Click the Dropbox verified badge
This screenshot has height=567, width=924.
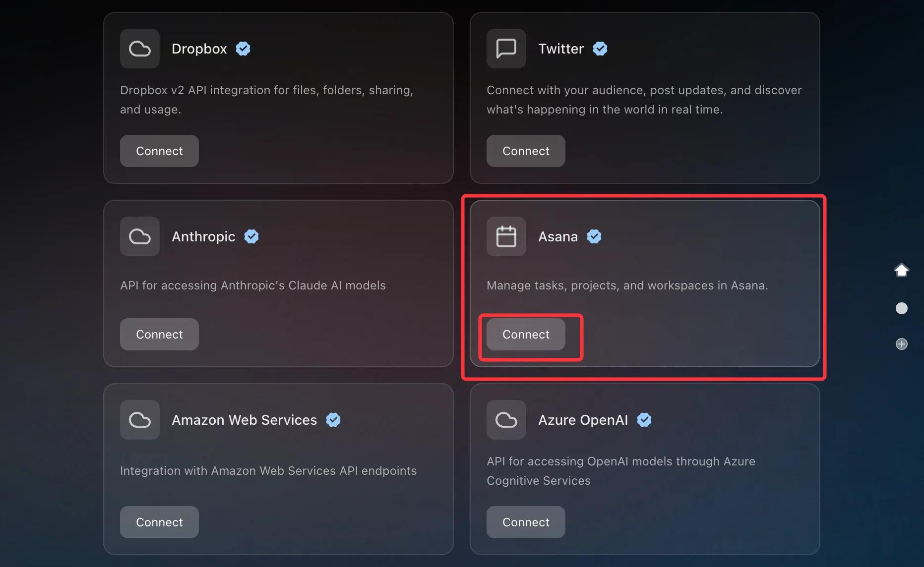(243, 49)
